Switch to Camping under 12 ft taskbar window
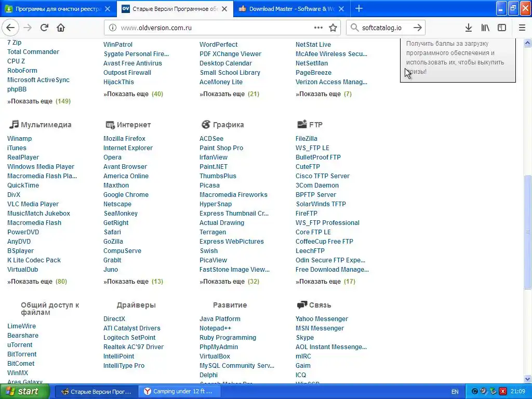Image resolution: width=532 pixels, height=399 pixels. click(x=181, y=392)
